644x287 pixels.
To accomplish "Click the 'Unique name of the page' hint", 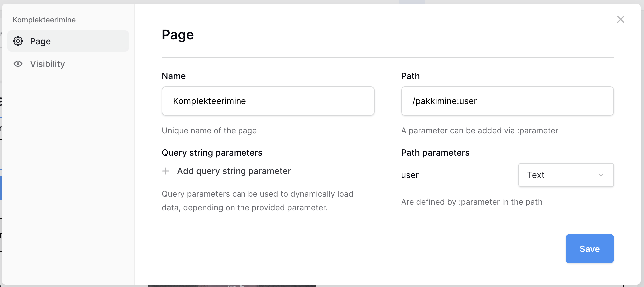I will point(209,131).
